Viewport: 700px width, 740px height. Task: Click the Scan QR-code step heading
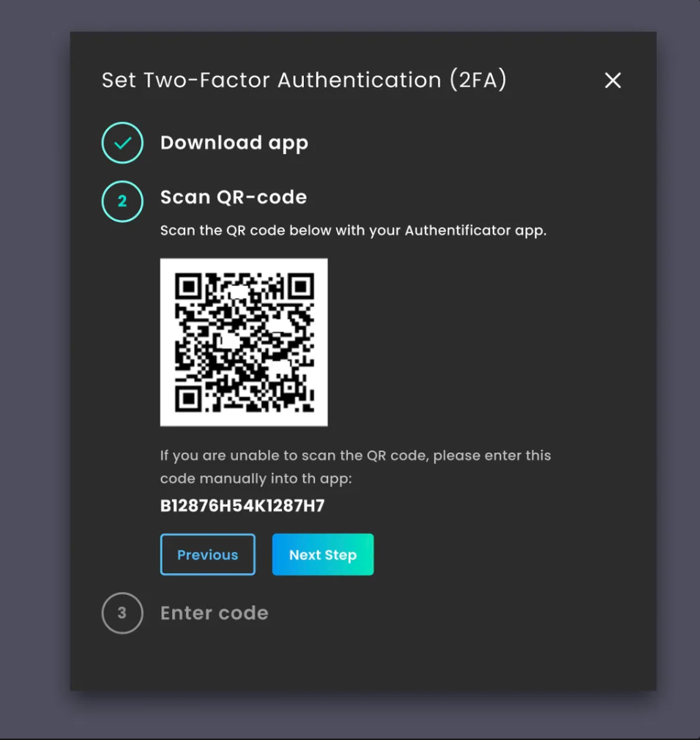234,197
